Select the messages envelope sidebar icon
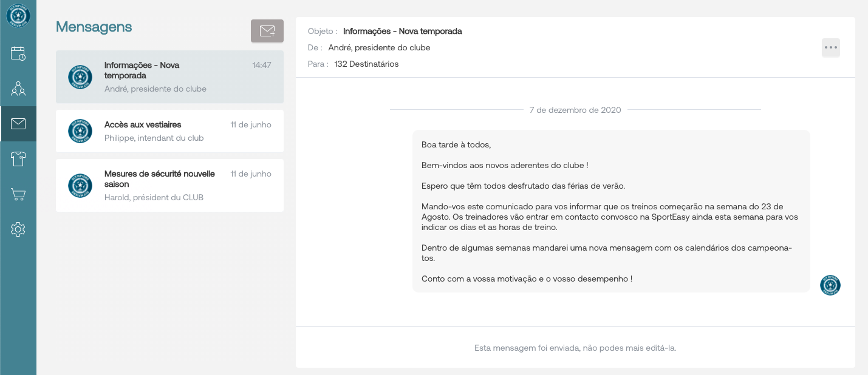This screenshot has height=375, width=868. tap(18, 124)
